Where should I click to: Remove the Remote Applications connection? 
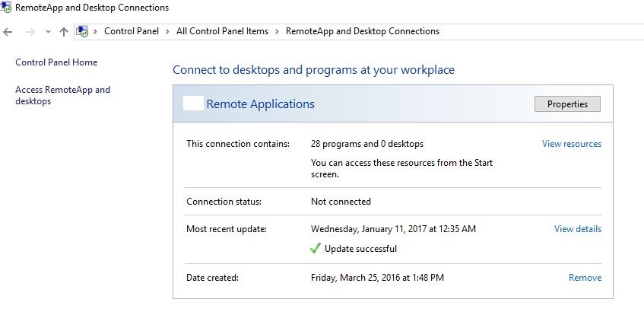tap(585, 278)
